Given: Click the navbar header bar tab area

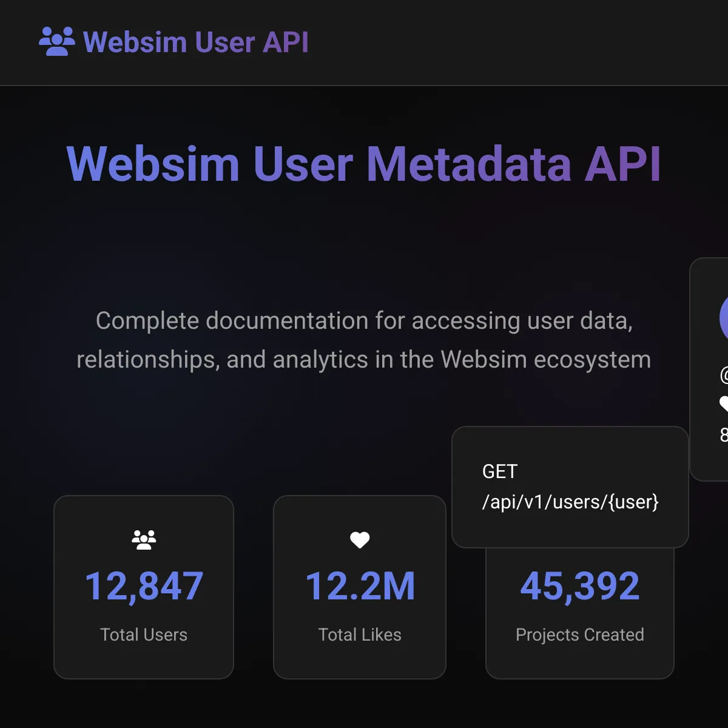Looking at the screenshot, I should [x=364, y=42].
